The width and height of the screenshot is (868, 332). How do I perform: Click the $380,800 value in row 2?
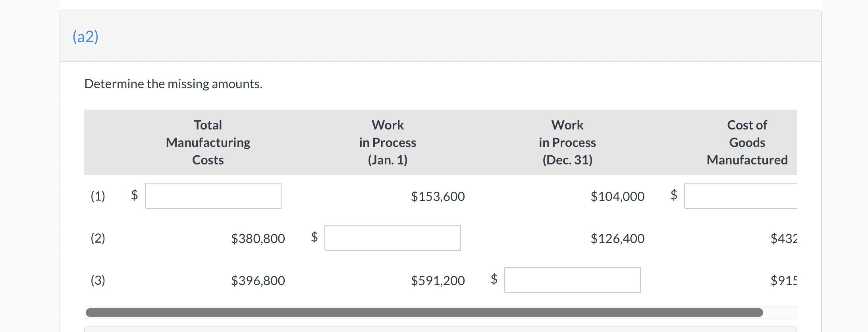tap(258, 238)
